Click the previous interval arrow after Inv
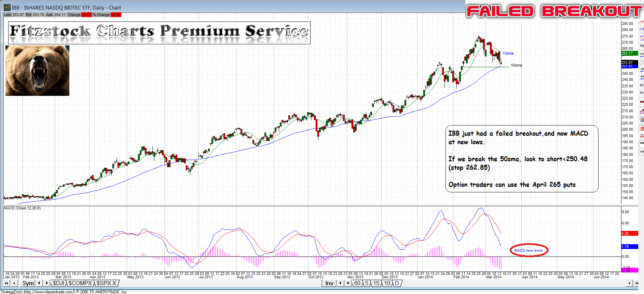The width and height of the screenshot is (644, 294). click(x=340, y=283)
